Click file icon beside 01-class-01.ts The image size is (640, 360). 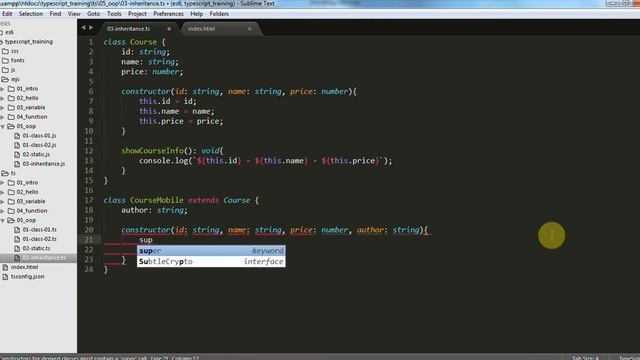(17, 229)
